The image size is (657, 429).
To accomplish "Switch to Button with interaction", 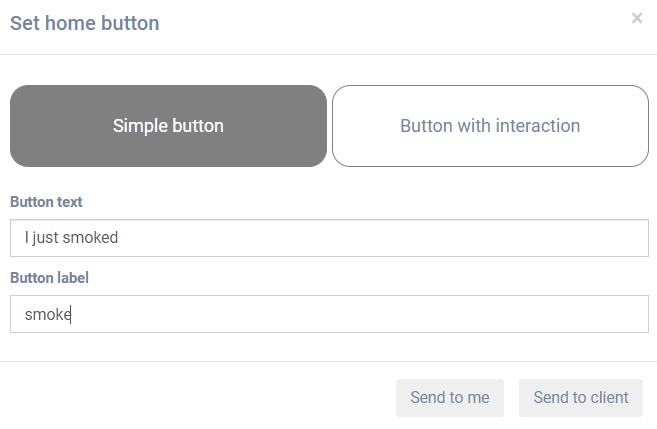I will coord(490,126).
